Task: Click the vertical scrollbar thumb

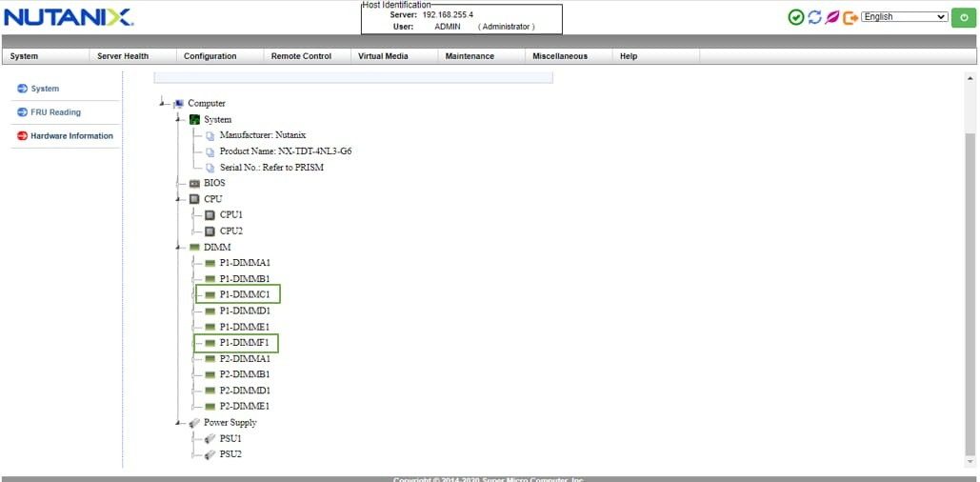Action: pyautogui.click(x=970, y=293)
